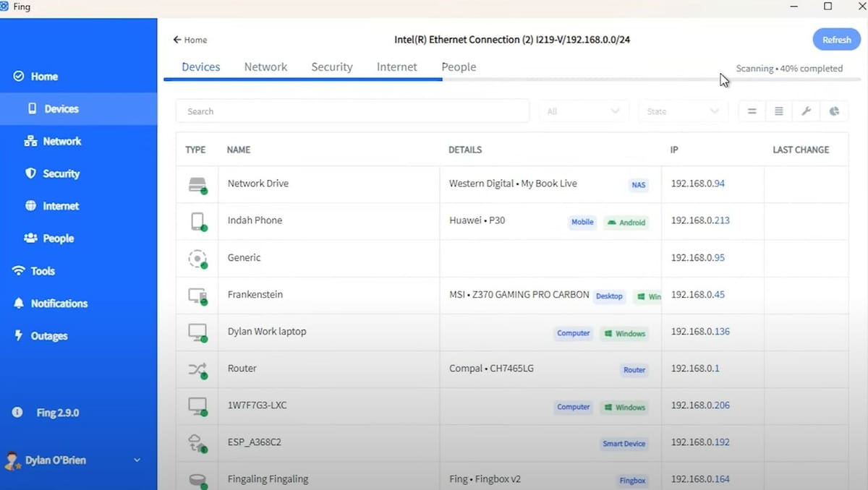Open the State filter dropdown

coord(684,111)
